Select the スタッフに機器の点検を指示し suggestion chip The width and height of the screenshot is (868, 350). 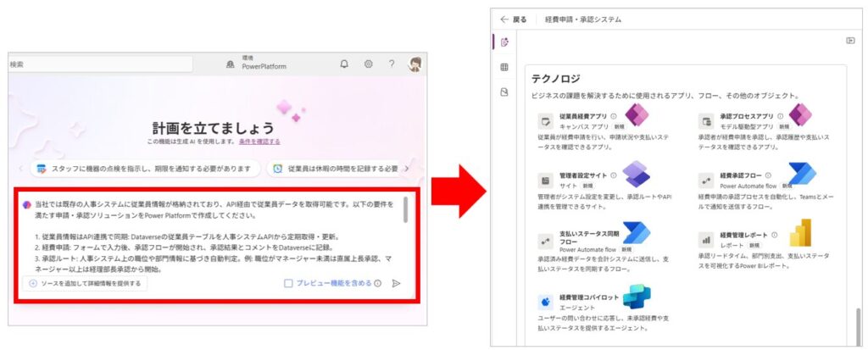[x=145, y=169]
